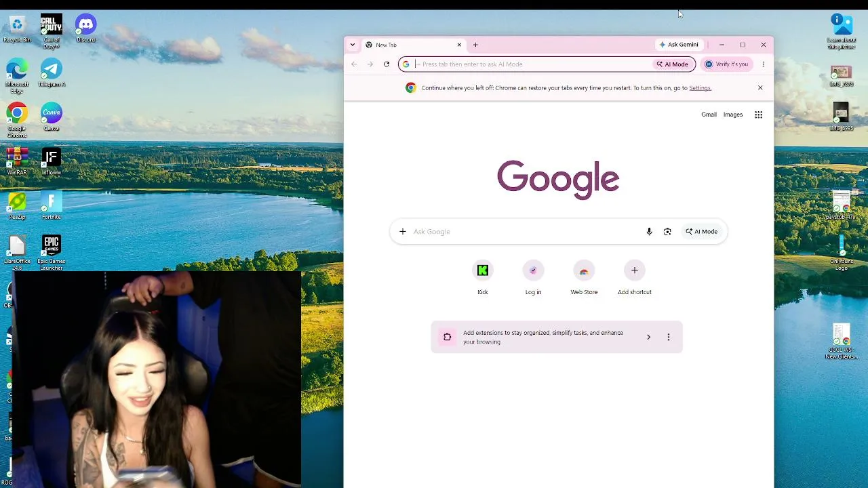Viewport: 868px width, 488px height.
Task: Start voice search with microphone
Action: click(x=649, y=232)
